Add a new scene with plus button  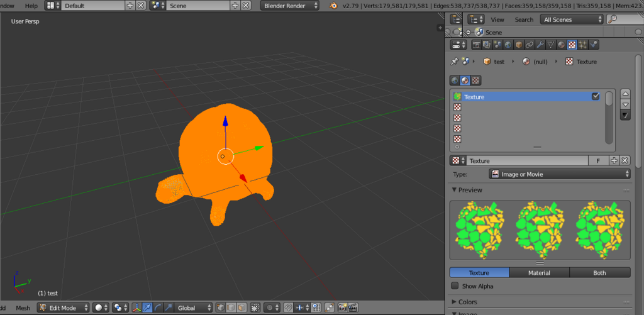pos(235,6)
